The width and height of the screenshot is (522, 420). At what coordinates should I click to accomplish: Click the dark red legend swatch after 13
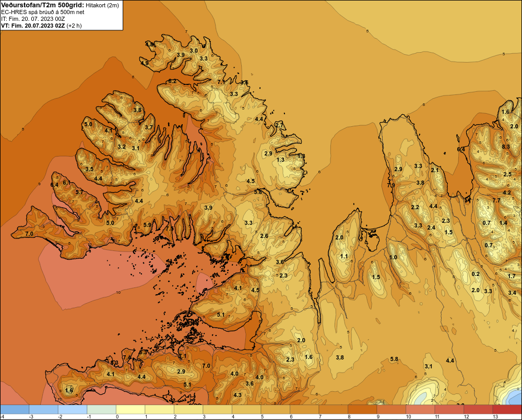(x=507, y=410)
